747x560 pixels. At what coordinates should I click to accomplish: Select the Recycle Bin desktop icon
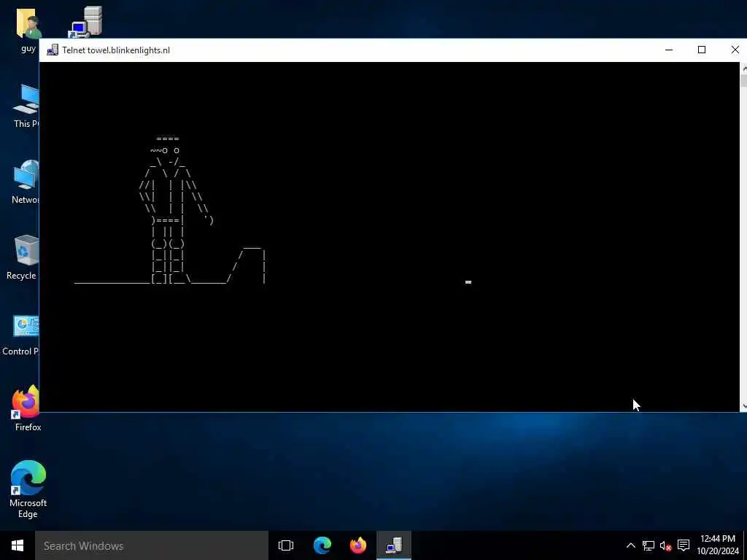tap(24, 257)
